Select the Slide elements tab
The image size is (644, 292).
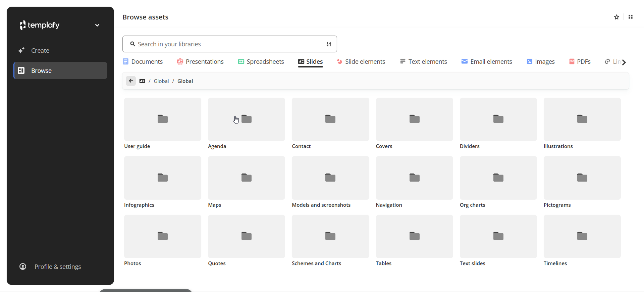[x=361, y=62]
